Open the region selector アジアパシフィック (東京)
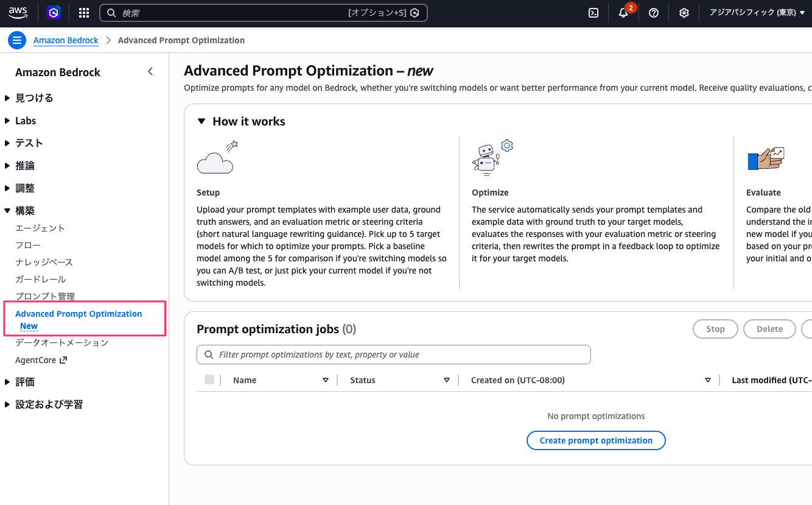 [757, 13]
